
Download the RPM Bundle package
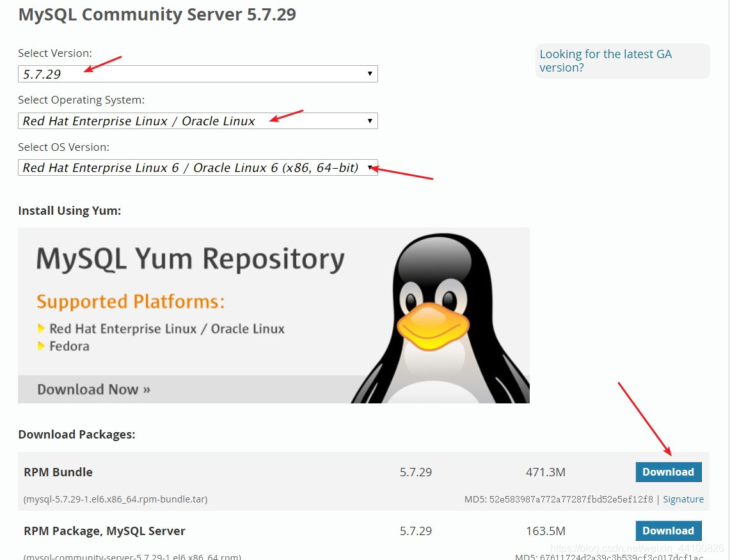pos(668,472)
